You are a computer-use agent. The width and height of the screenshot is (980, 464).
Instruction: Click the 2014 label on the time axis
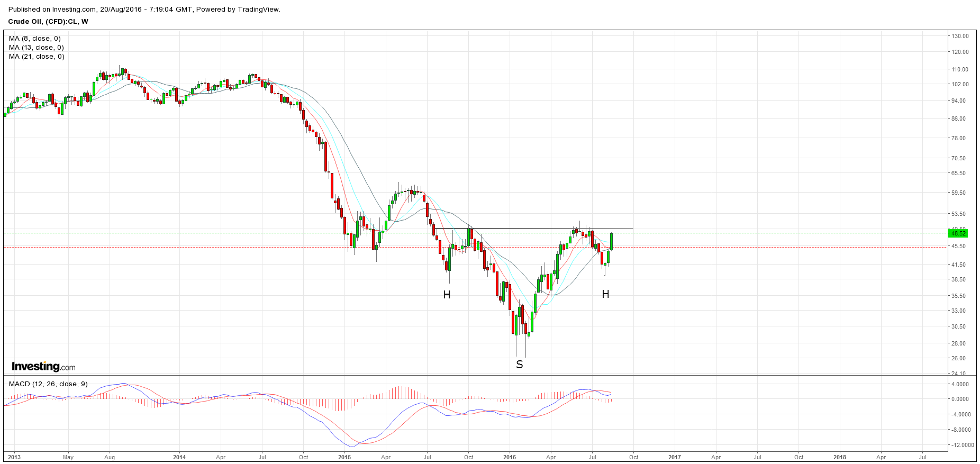coord(179,457)
